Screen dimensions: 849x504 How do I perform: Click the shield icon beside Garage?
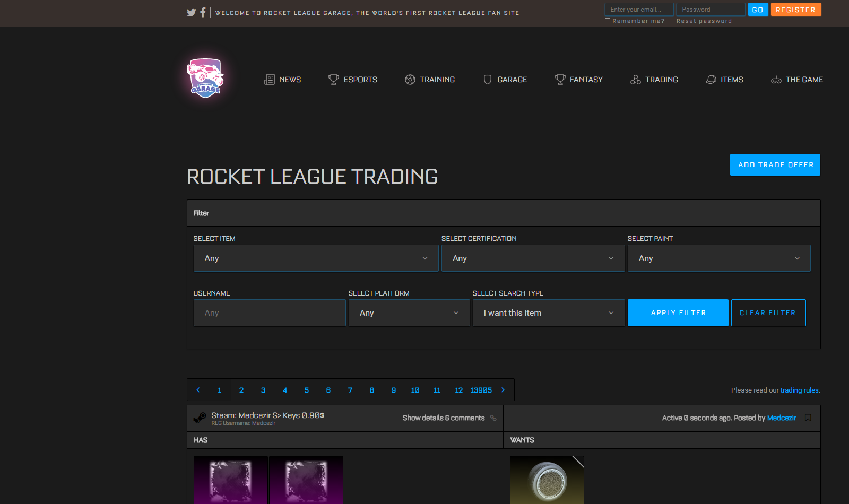pyautogui.click(x=488, y=80)
